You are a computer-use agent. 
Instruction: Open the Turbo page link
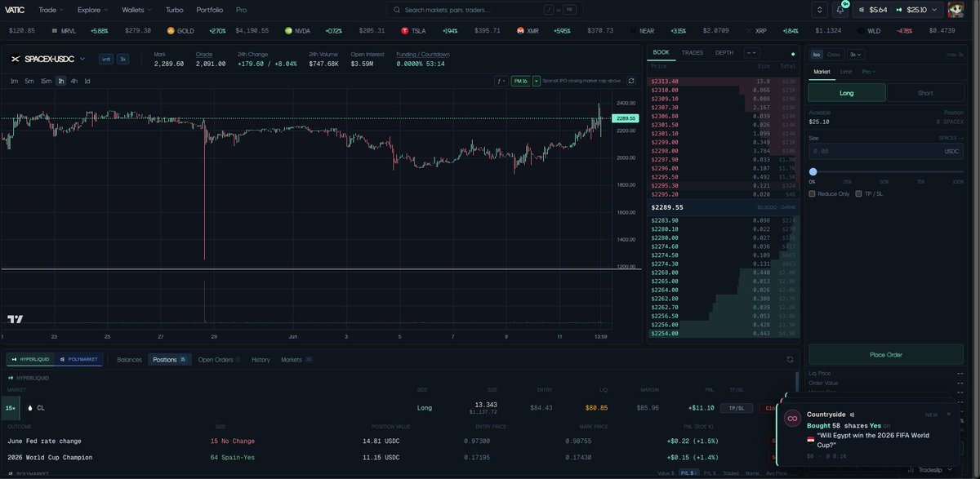[x=174, y=10]
